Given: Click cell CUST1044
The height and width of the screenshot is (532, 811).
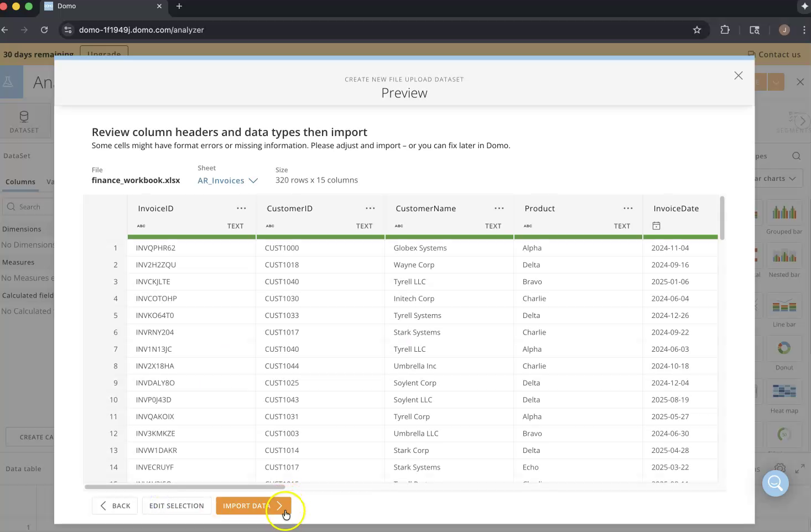Looking at the screenshot, I should click(282, 366).
